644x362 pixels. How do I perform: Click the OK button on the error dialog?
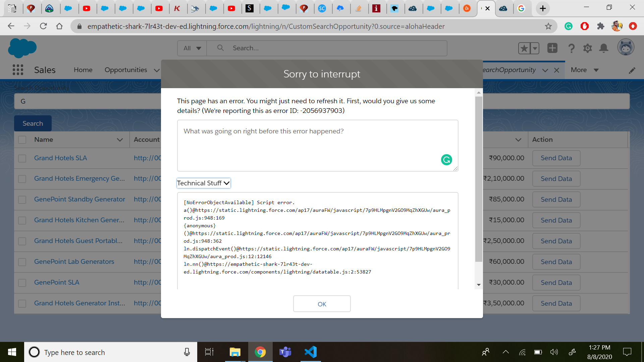pos(322,304)
